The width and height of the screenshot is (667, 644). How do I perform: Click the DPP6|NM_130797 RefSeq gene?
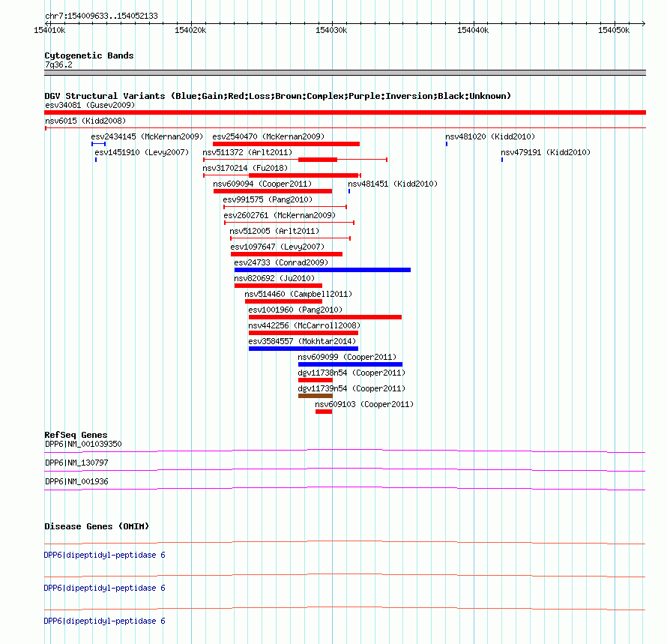pyautogui.click(x=76, y=463)
